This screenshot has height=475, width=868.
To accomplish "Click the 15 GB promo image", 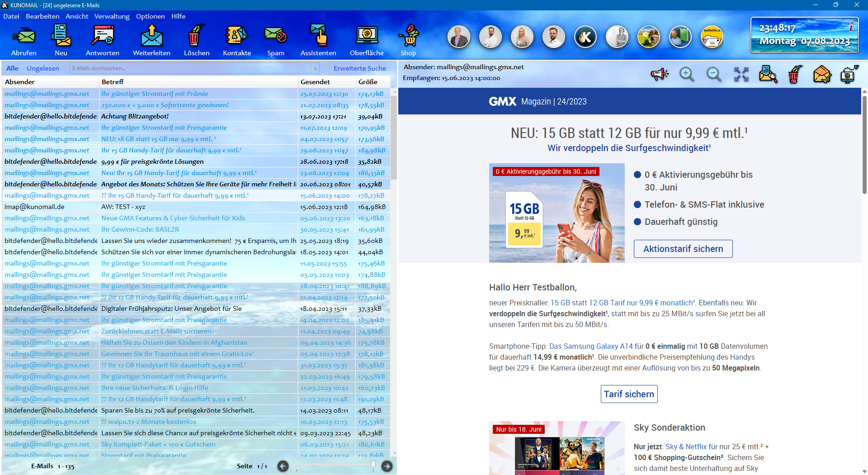I will coord(557,213).
